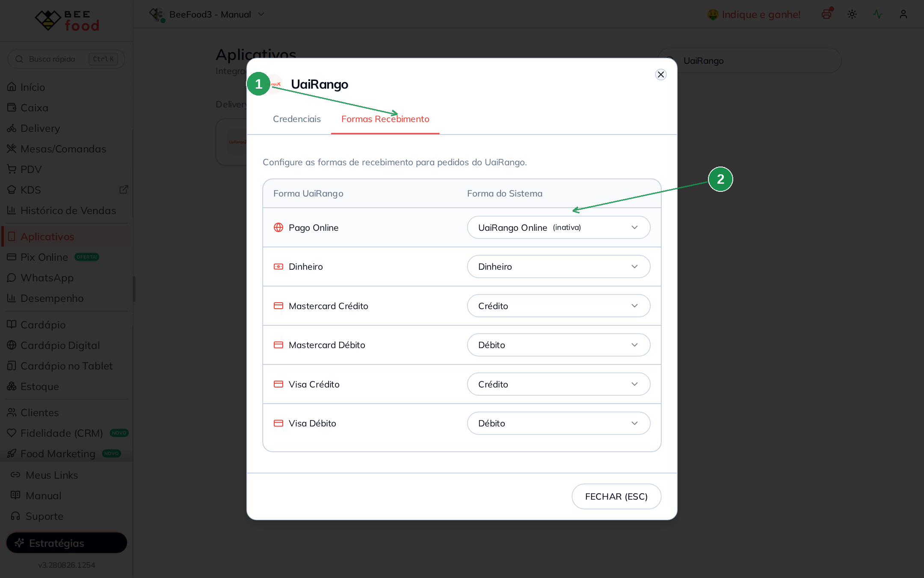Click the Visa Crédito card icon
Viewport: 924px width, 578px height.
278,384
